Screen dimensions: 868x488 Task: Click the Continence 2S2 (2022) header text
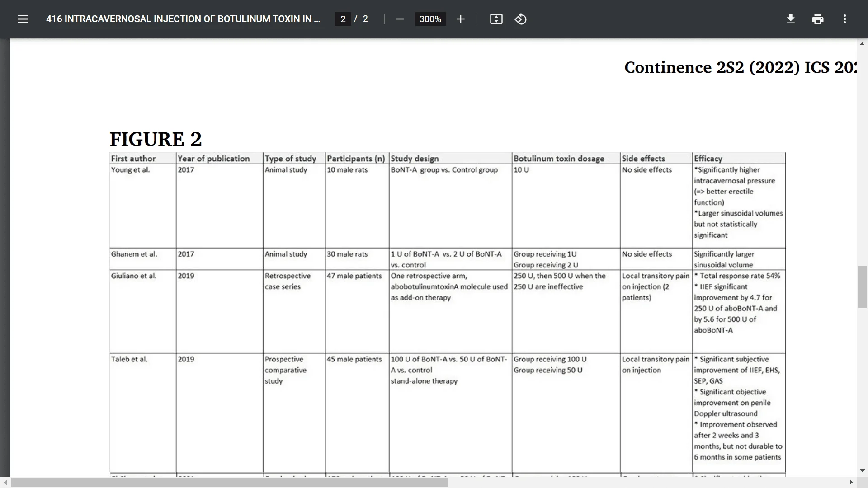(740, 67)
